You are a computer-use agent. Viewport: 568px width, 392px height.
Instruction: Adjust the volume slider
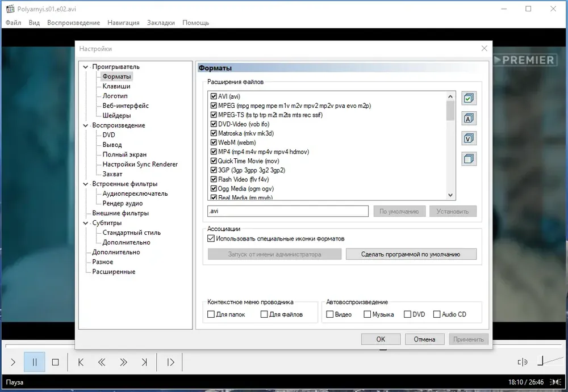click(x=550, y=361)
